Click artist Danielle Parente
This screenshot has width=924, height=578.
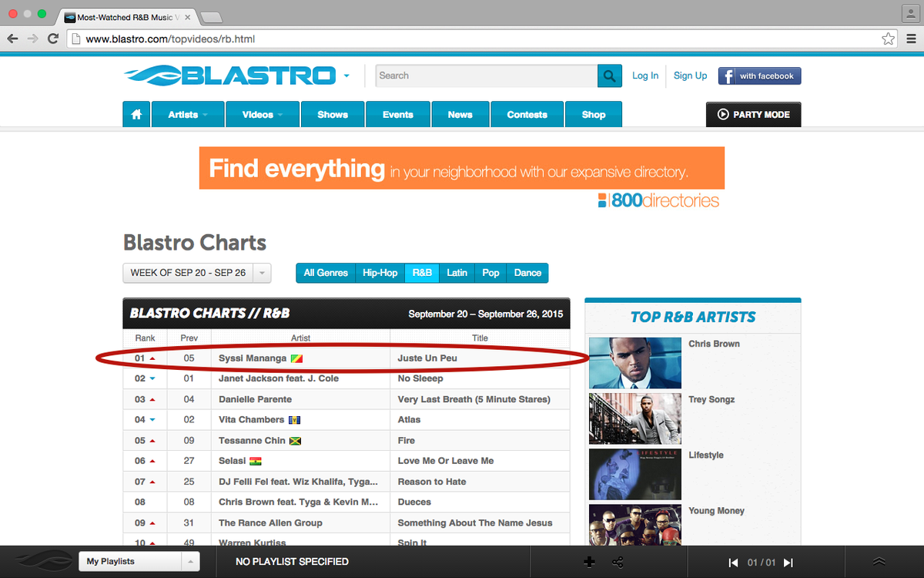(255, 399)
